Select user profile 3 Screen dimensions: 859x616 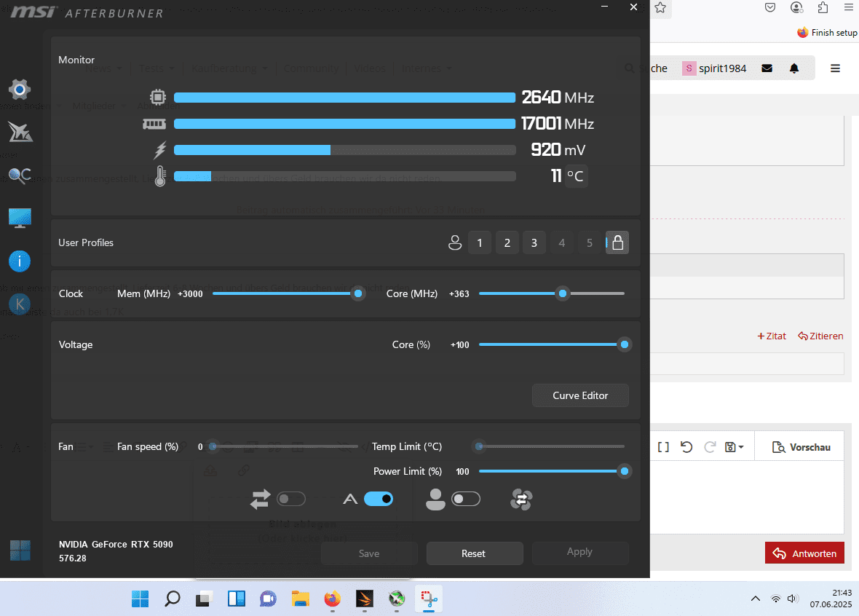(x=534, y=242)
